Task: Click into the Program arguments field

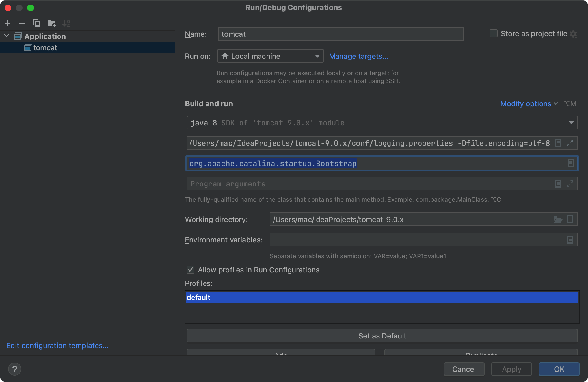Action: 367,184
